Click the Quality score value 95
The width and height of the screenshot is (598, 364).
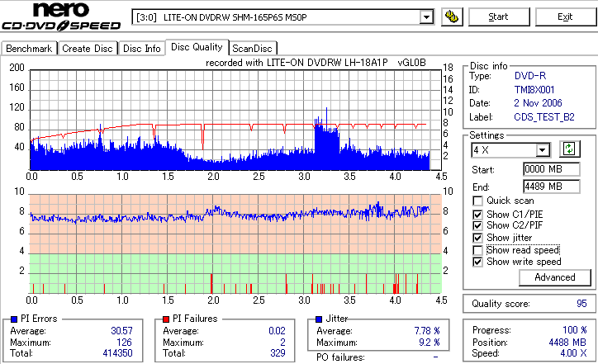581,304
